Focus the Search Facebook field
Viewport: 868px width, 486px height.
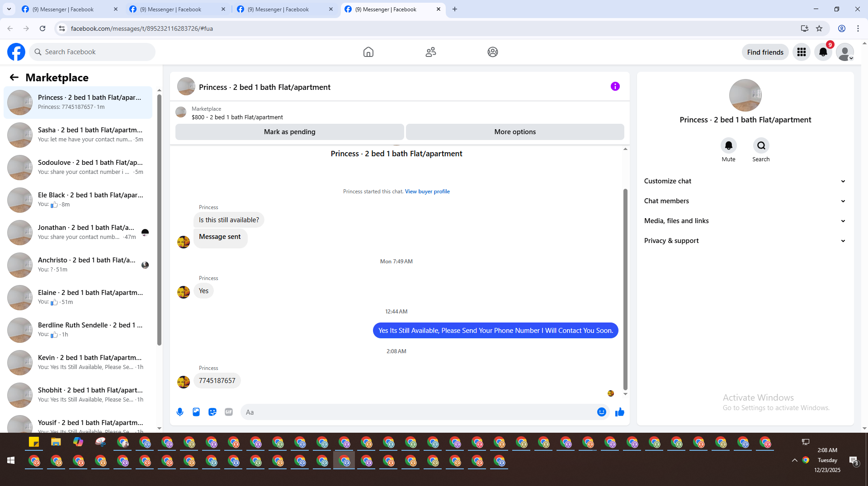pos(92,52)
